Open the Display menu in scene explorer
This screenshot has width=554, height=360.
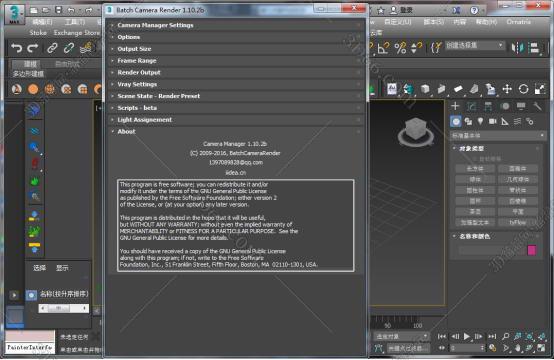pyautogui.click(x=62, y=268)
